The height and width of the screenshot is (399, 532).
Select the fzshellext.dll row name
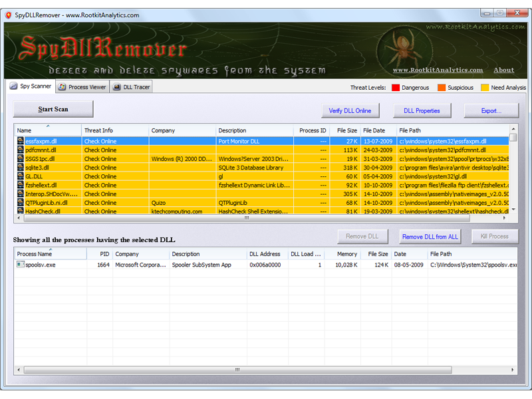coord(41,186)
